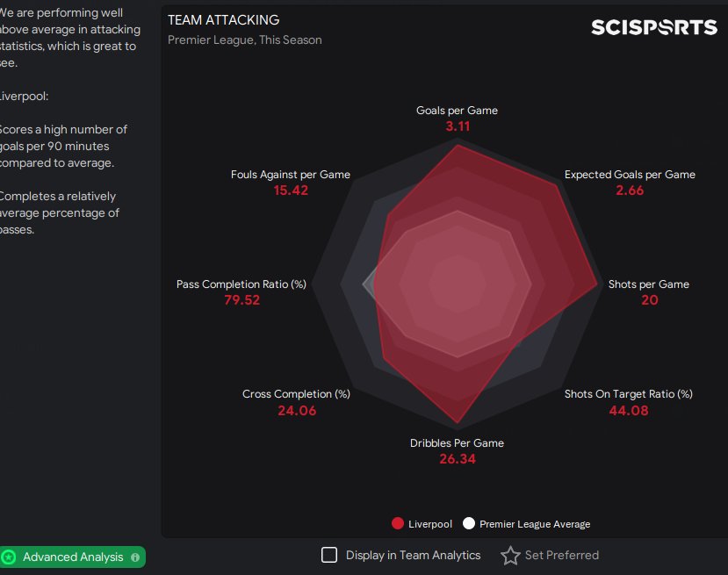The height and width of the screenshot is (575, 728).
Task: Select the Goals per Game axis label
Action: pyautogui.click(x=457, y=111)
